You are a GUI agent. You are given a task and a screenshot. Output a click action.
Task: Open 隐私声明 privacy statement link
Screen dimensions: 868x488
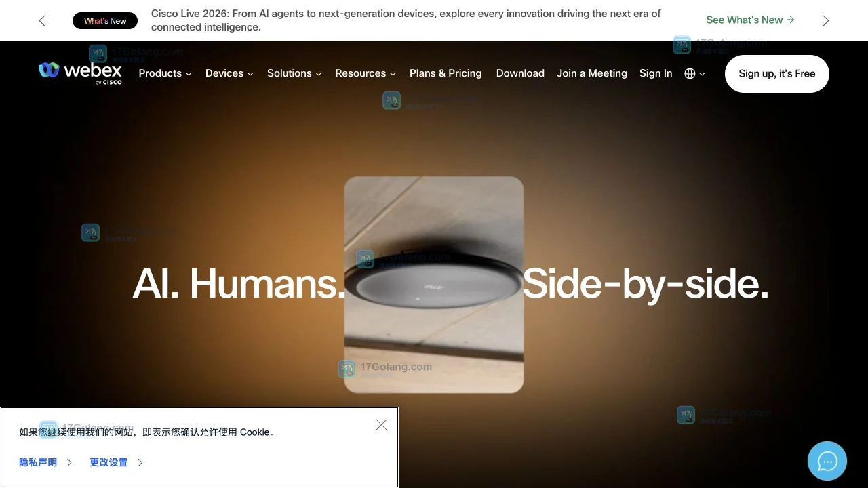45,462
